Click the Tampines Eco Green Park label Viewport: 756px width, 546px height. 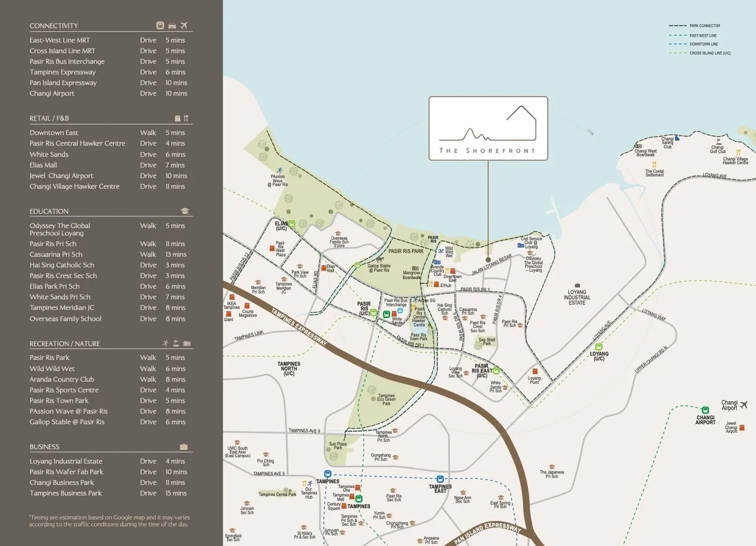coord(387,400)
